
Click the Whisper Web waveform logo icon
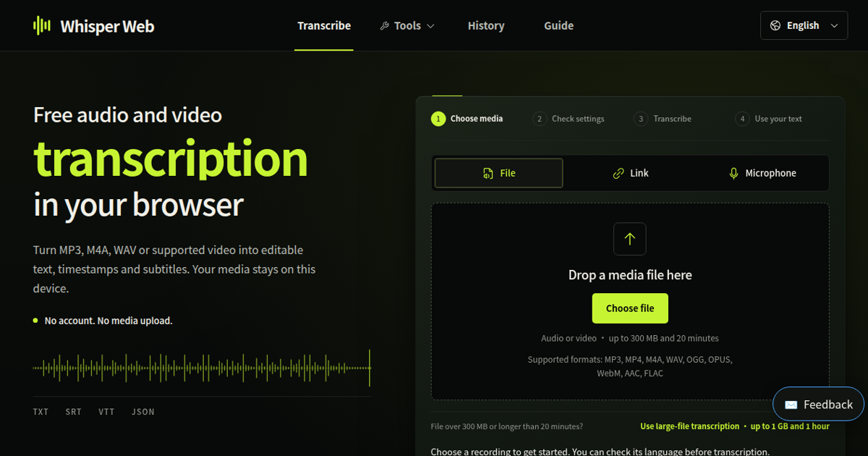tap(42, 26)
